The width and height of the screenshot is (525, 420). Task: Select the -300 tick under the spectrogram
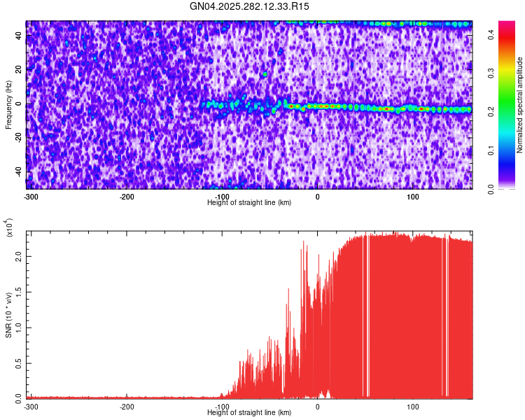click(31, 197)
